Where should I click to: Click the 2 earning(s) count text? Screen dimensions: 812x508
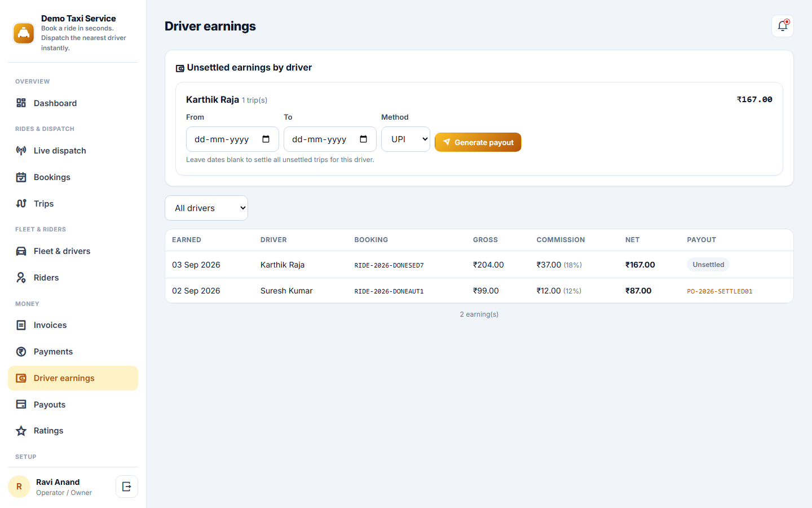pos(479,314)
